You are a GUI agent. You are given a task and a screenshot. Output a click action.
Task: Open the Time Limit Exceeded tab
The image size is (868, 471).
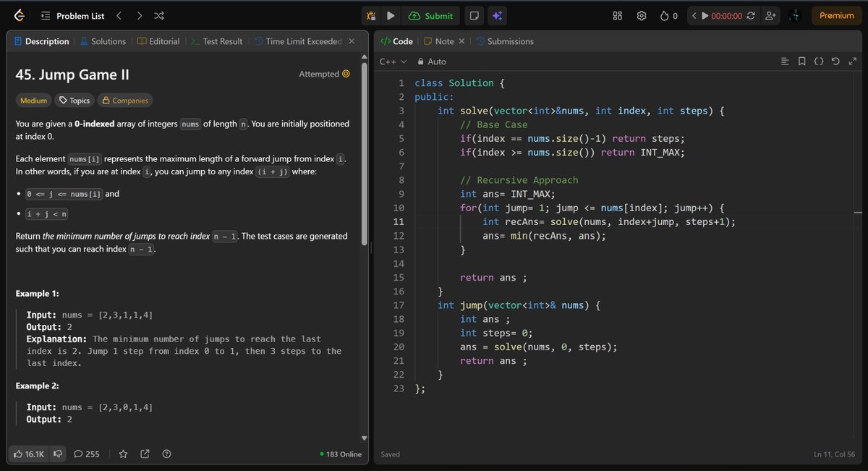(298, 41)
